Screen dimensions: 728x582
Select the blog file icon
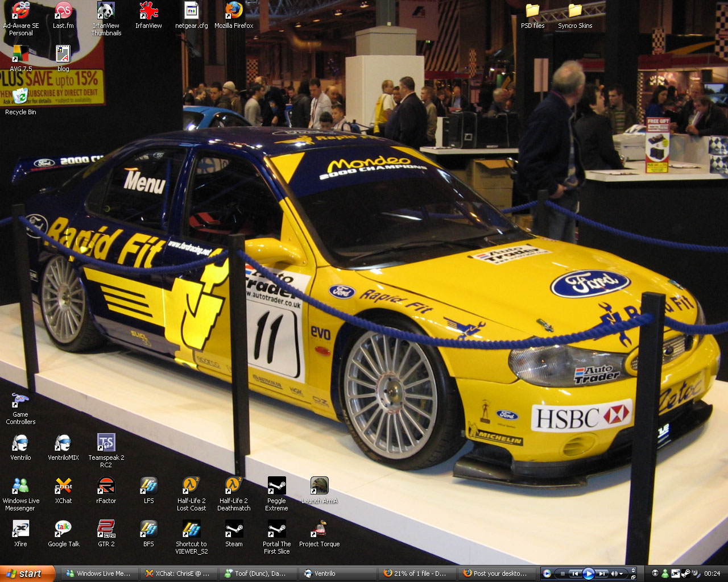[63, 59]
